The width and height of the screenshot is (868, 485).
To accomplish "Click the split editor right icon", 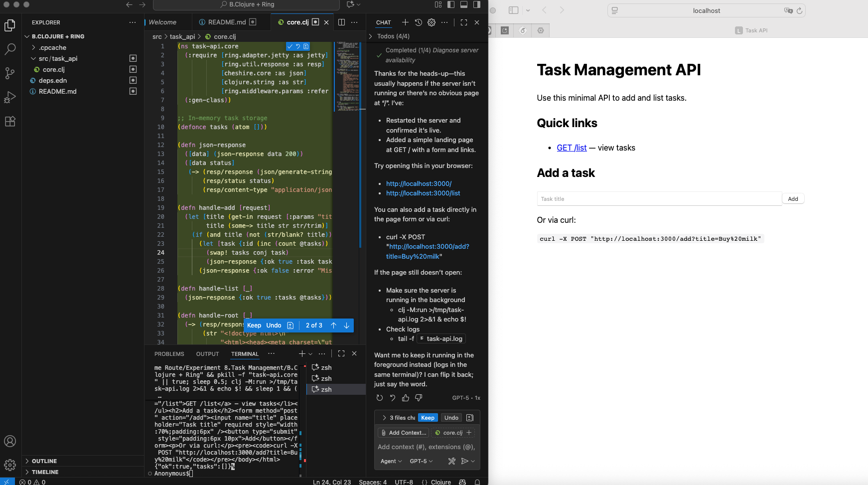I will click(x=341, y=22).
